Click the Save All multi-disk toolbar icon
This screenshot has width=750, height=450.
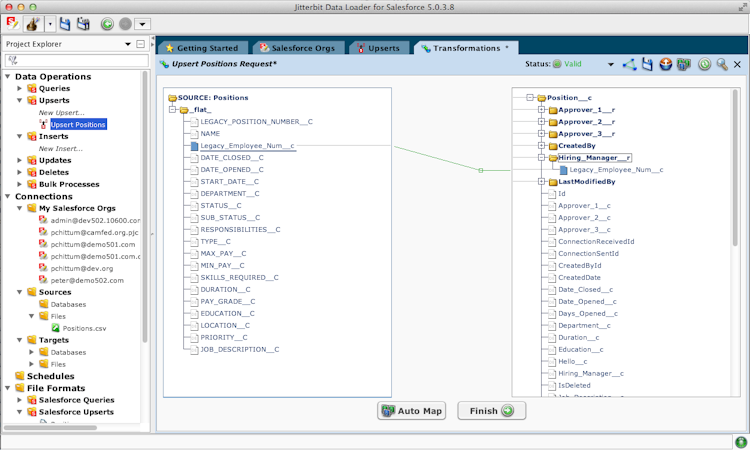(x=83, y=23)
